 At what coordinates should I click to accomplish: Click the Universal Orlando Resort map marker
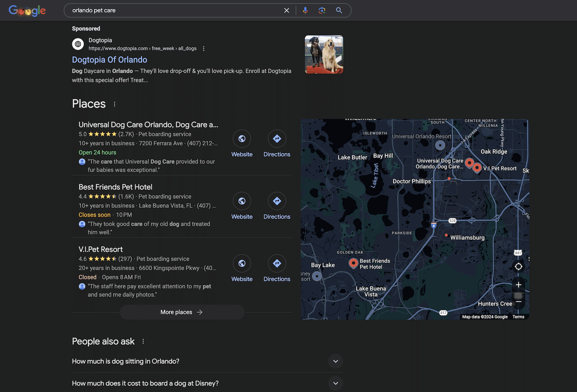(x=440, y=145)
